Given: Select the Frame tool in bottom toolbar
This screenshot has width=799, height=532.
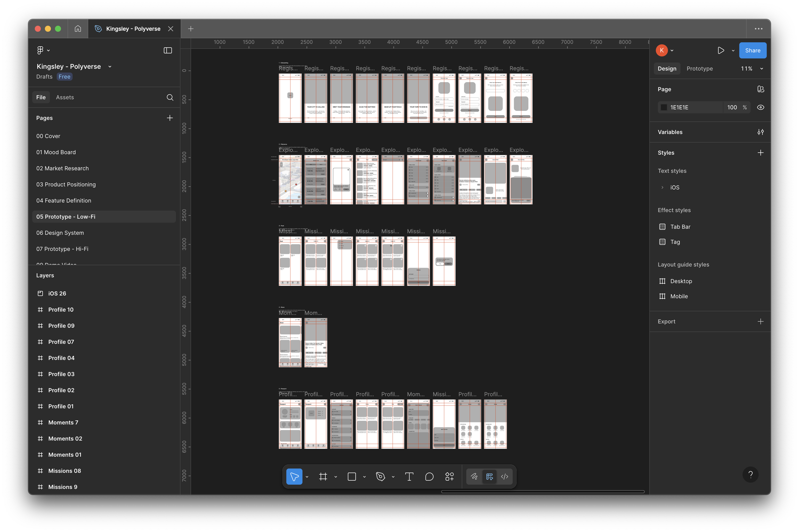Looking at the screenshot, I should click(x=323, y=477).
